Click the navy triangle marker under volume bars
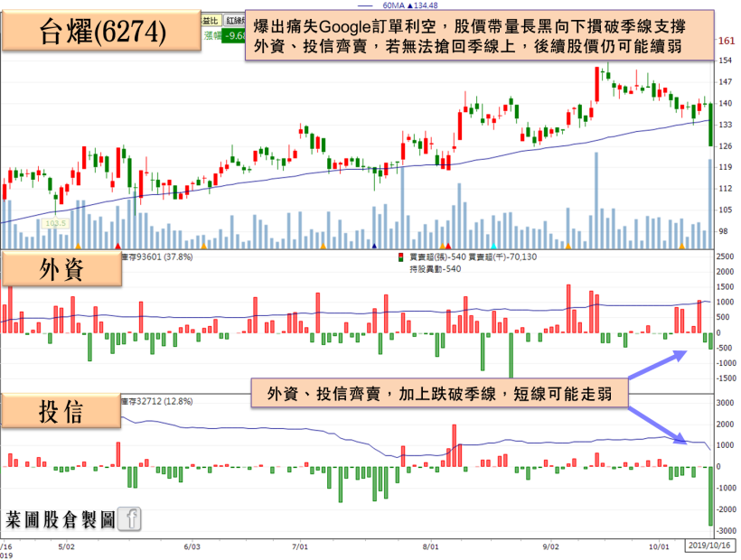This screenshot has height=560, width=741. coord(374,246)
